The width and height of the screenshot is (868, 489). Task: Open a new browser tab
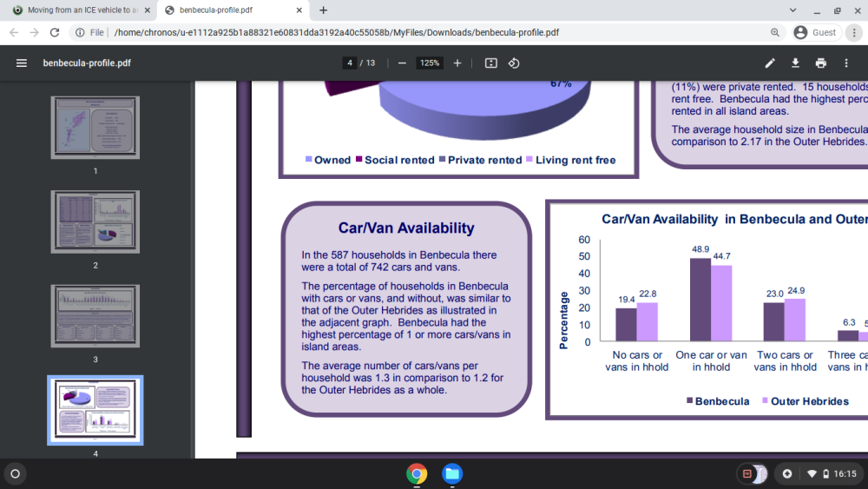coord(323,10)
